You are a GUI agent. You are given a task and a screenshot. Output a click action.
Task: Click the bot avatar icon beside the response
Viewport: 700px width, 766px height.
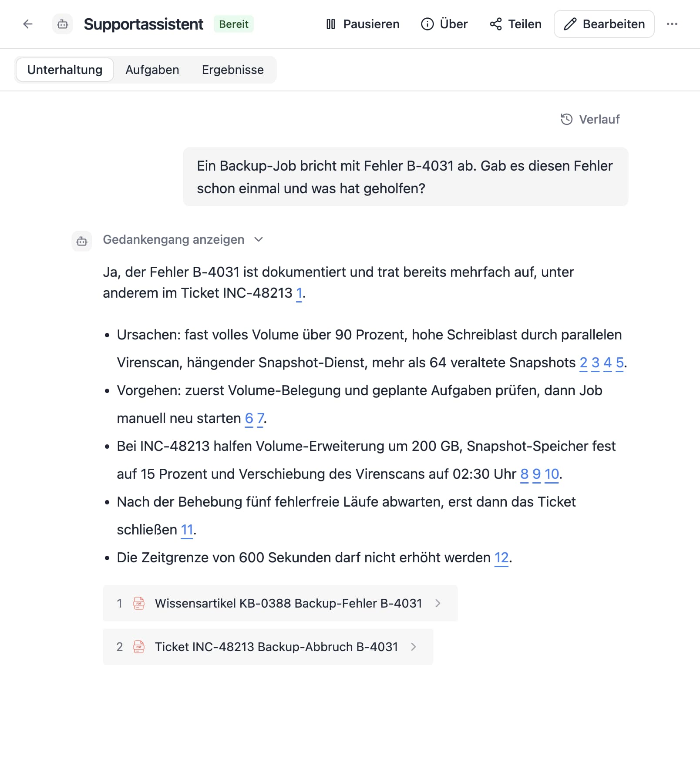82,241
